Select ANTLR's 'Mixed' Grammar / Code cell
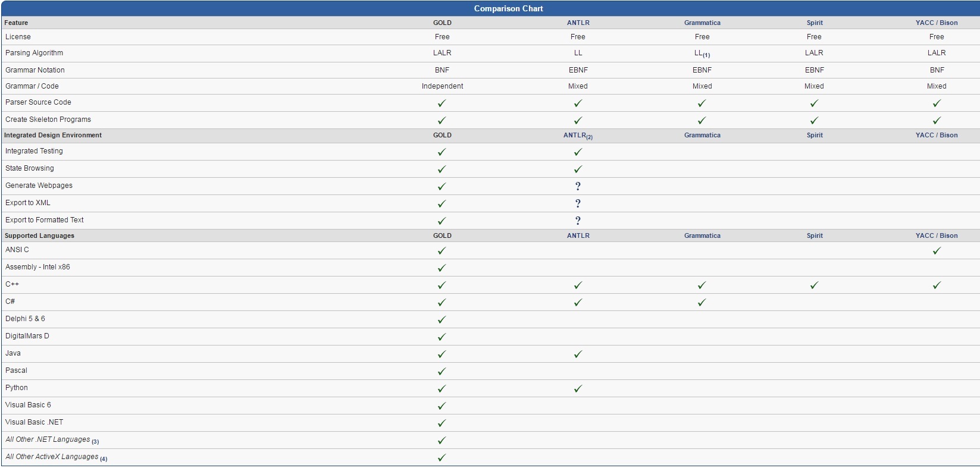This screenshot has width=980, height=468. point(578,86)
